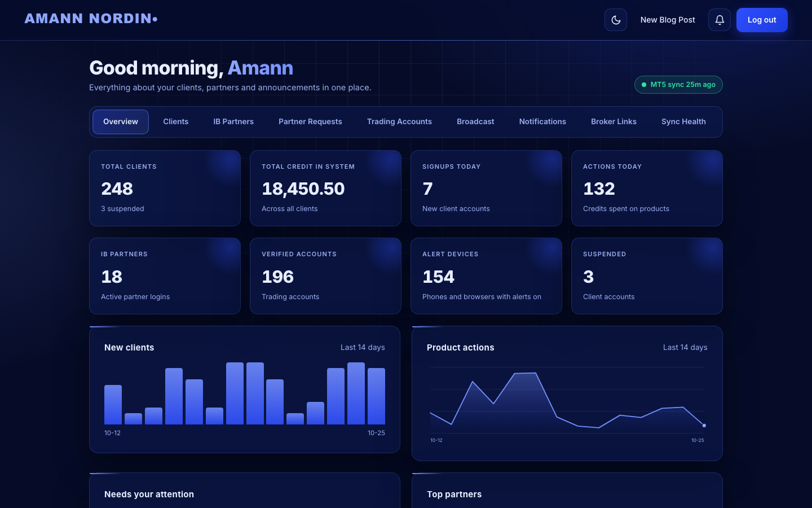Click the New clients chart title

(129, 348)
